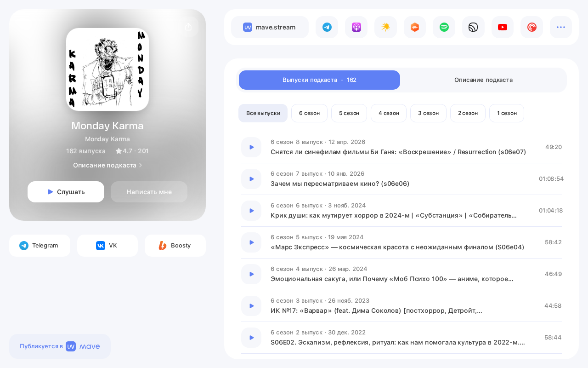Open the YouTube icon link
The image size is (588, 368).
click(503, 27)
